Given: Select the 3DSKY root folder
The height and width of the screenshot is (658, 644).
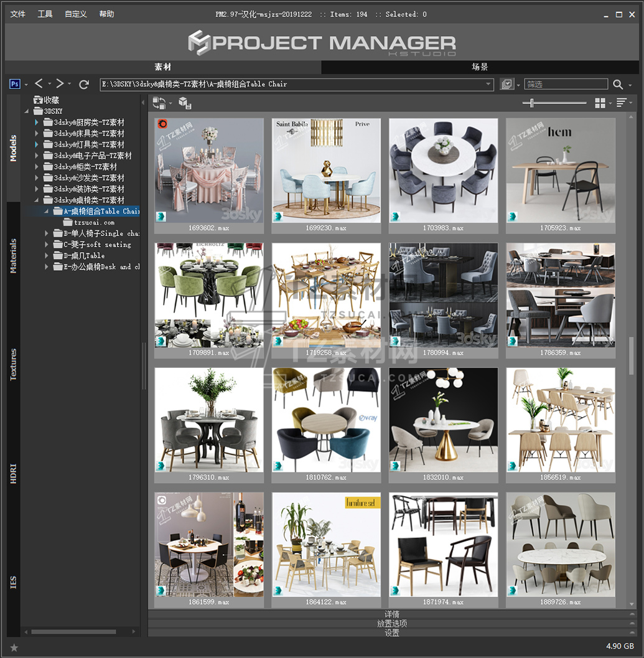Looking at the screenshot, I should 49,111.
